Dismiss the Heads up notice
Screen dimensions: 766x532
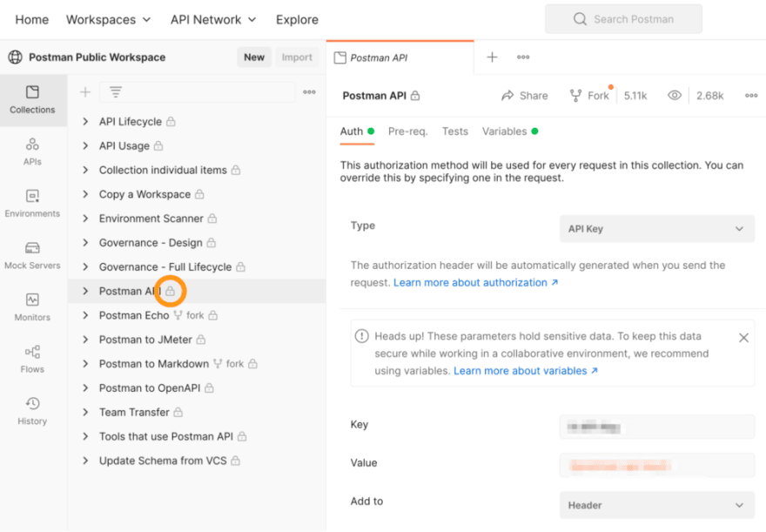click(743, 338)
